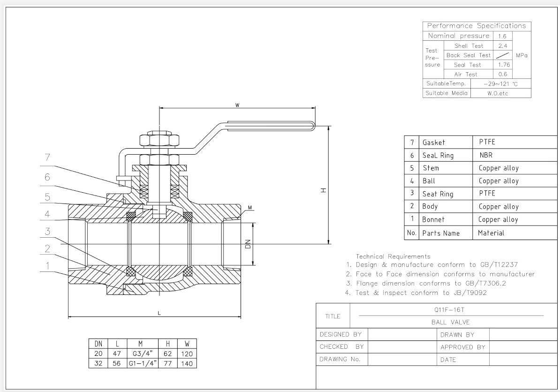Click the "DESIGNED BY" field label

coord(341,334)
